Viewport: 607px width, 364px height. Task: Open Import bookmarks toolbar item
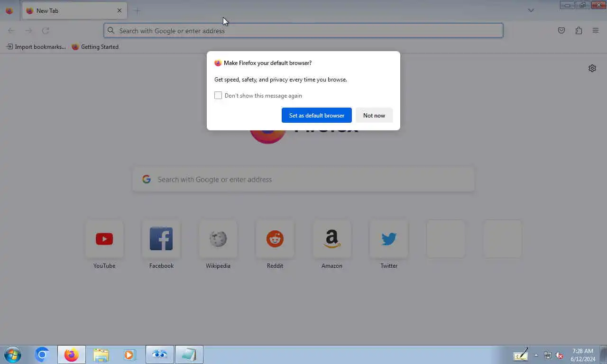36,46
